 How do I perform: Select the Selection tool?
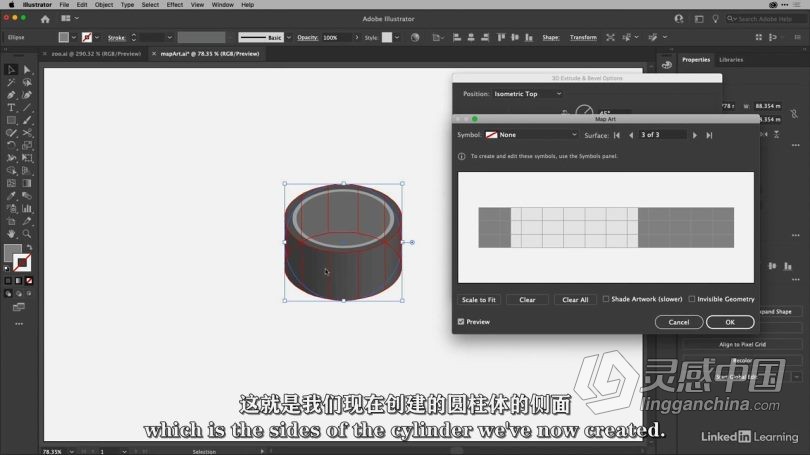pyautogui.click(x=11, y=70)
